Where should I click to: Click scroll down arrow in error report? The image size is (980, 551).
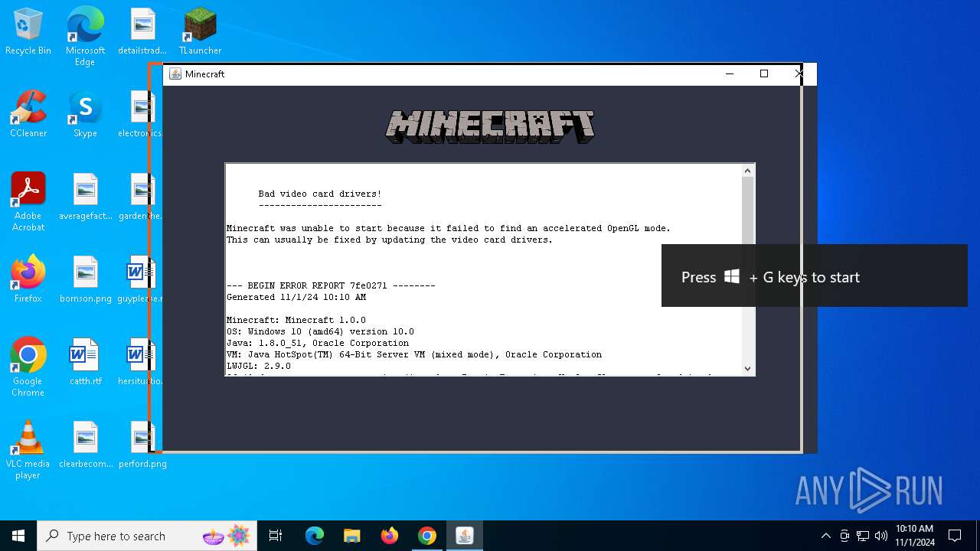point(748,368)
